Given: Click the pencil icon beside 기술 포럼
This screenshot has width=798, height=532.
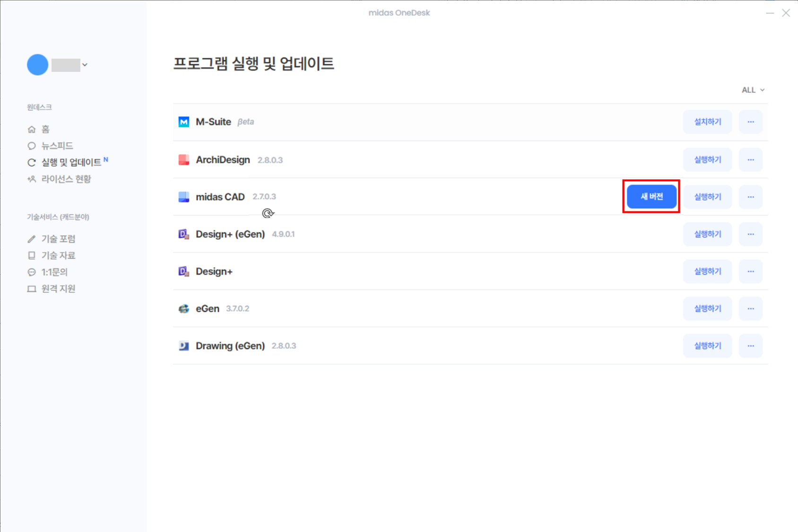Looking at the screenshot, I should pyautogui.click(x=32, y=239).
